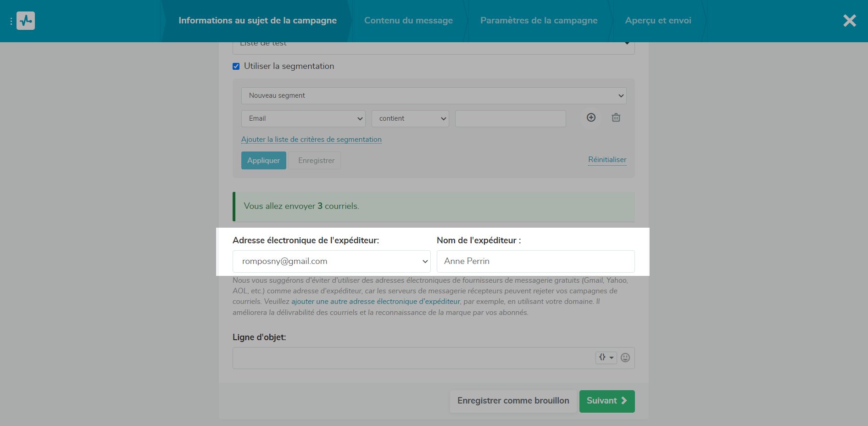This screenshot has width=868, height=426.
Task: Open the Aperçu et envoi step
Action: coord(658,21)
